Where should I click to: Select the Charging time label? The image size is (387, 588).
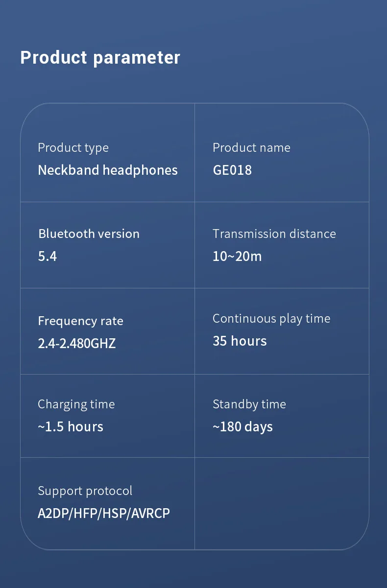click(76, 404)
